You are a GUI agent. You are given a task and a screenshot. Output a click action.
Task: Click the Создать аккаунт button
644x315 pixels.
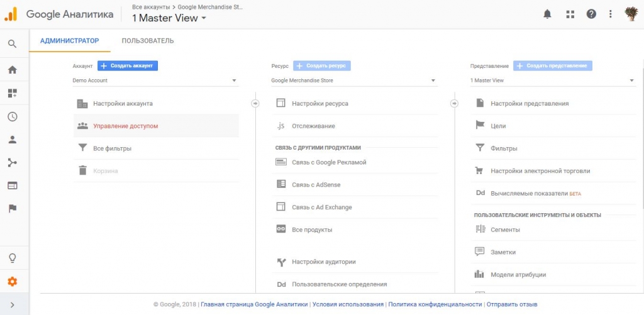point(128,66)
